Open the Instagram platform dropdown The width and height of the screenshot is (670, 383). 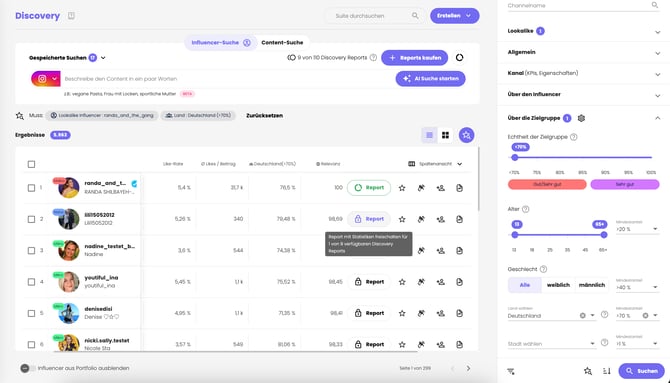coord(45,79)
